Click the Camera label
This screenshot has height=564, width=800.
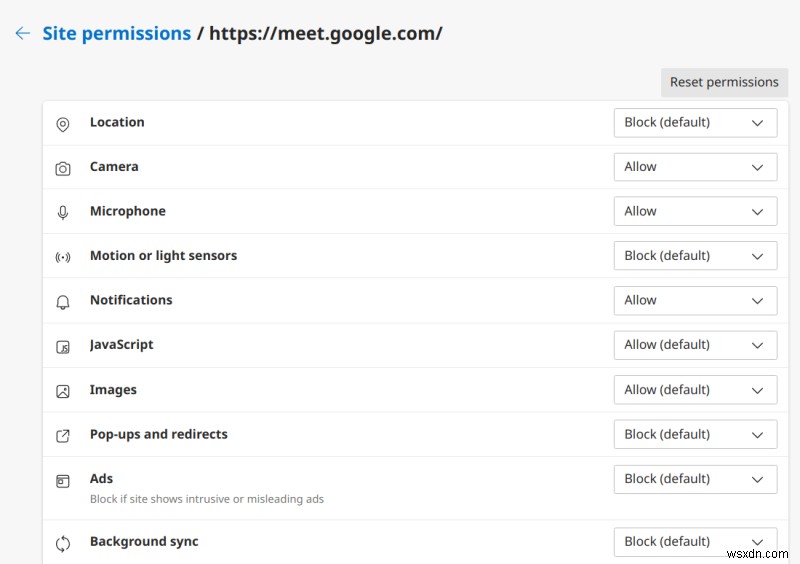pos(114,166)
